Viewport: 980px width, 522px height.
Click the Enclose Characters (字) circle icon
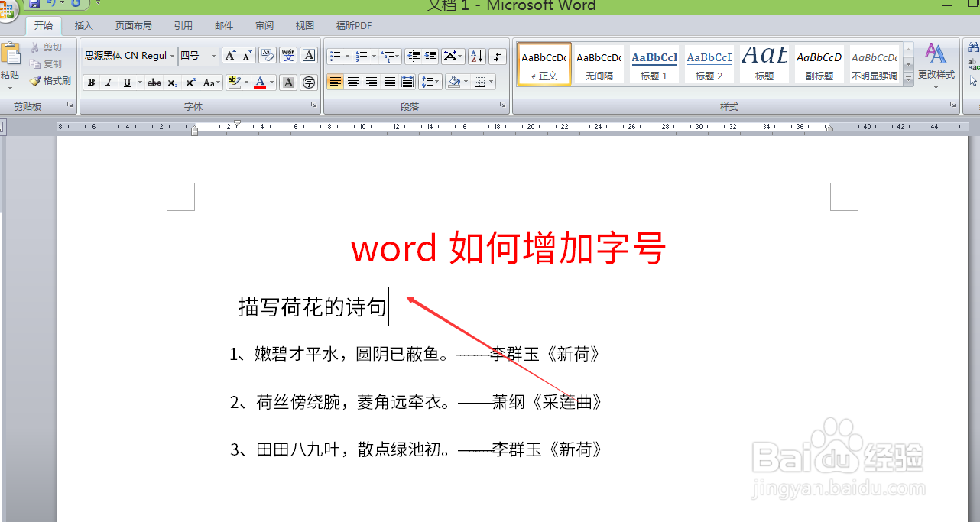click(x=309, y=83)
